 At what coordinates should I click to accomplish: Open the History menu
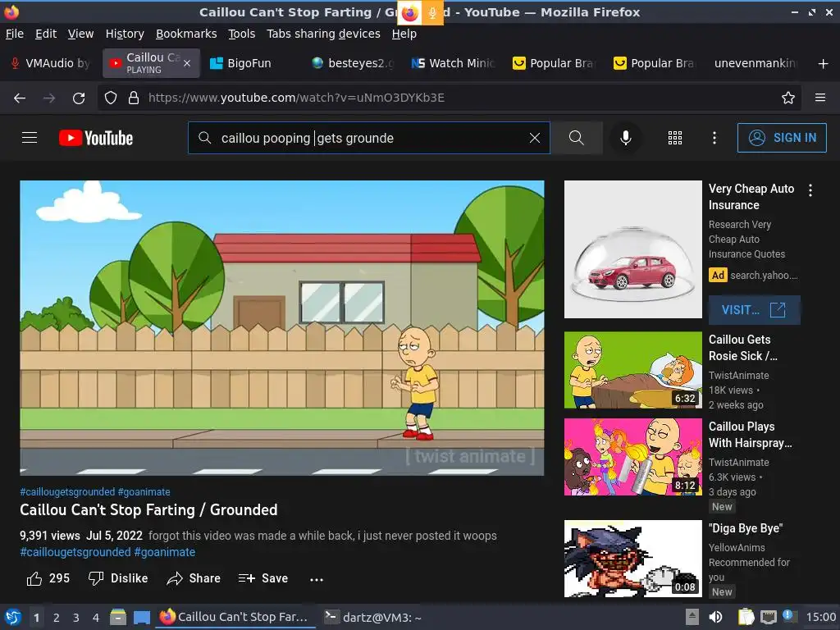125,34
